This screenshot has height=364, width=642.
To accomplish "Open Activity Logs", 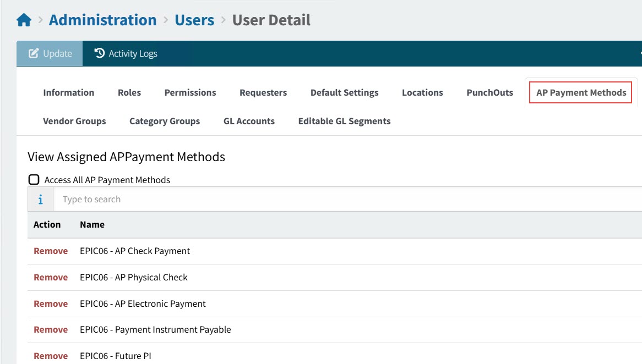I will point(126,53).
